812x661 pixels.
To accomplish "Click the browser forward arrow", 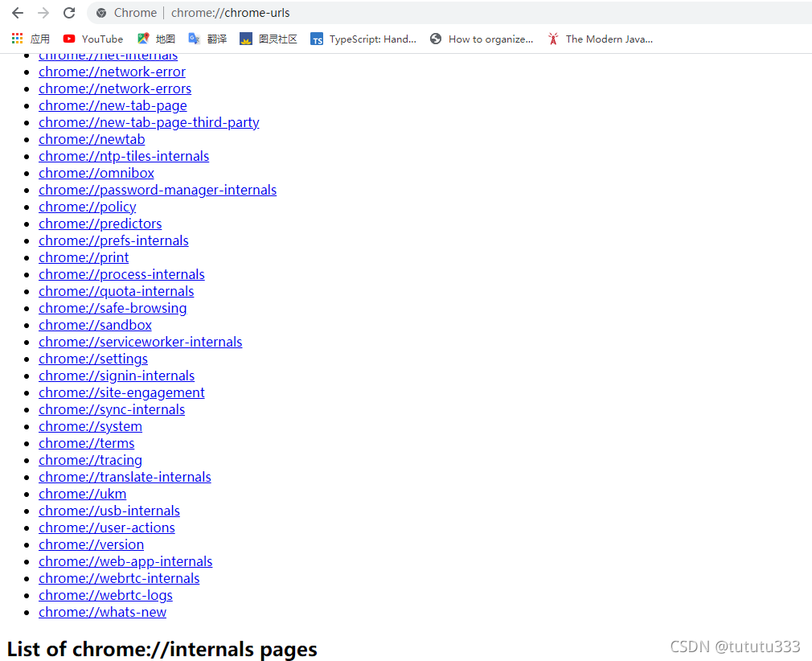I will coord(43,13).
